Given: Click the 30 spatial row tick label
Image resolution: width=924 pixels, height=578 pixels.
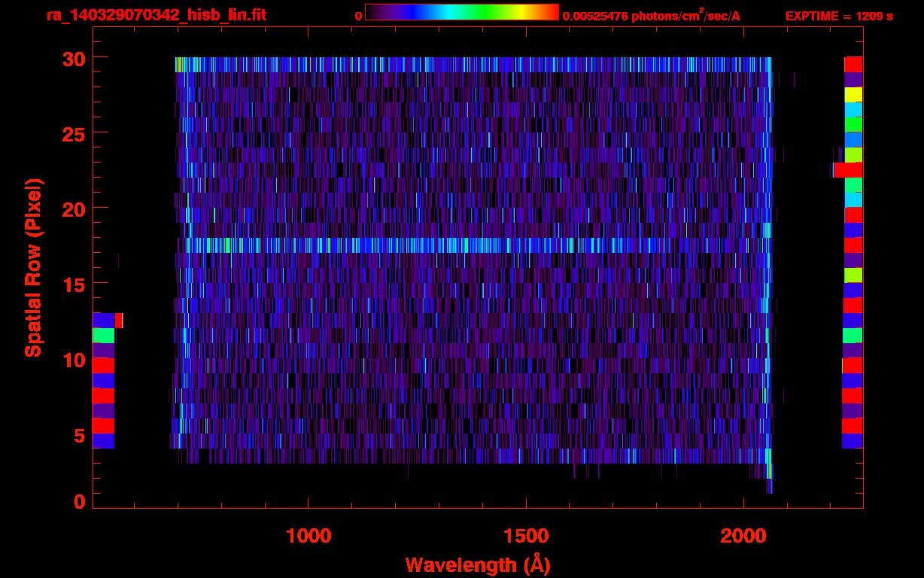Looking at the screenshot, I should tap(74, 58).
